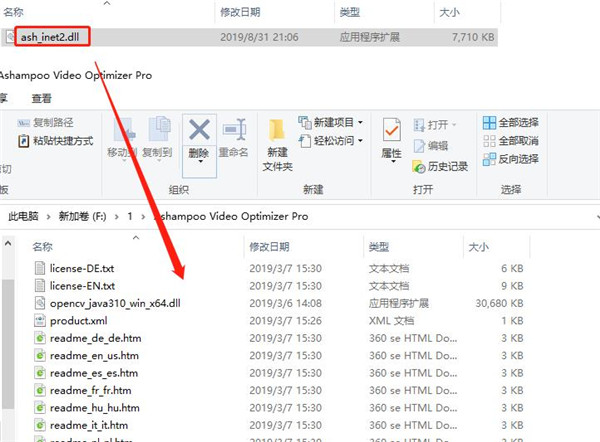Click Paste shortcut (粘贴快捷方式) button
This screenshot has height=442, width=600.
coord(55,141)
